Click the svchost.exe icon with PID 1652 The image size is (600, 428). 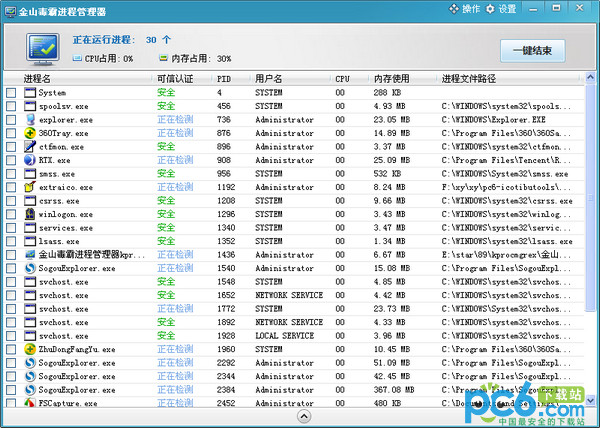(30, 295)
